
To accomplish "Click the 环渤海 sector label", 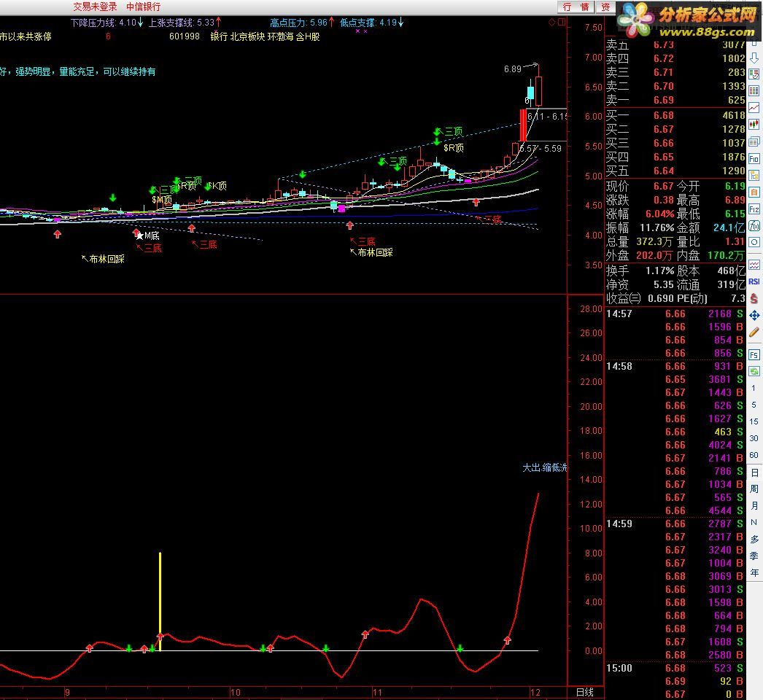I will [281, 36].
